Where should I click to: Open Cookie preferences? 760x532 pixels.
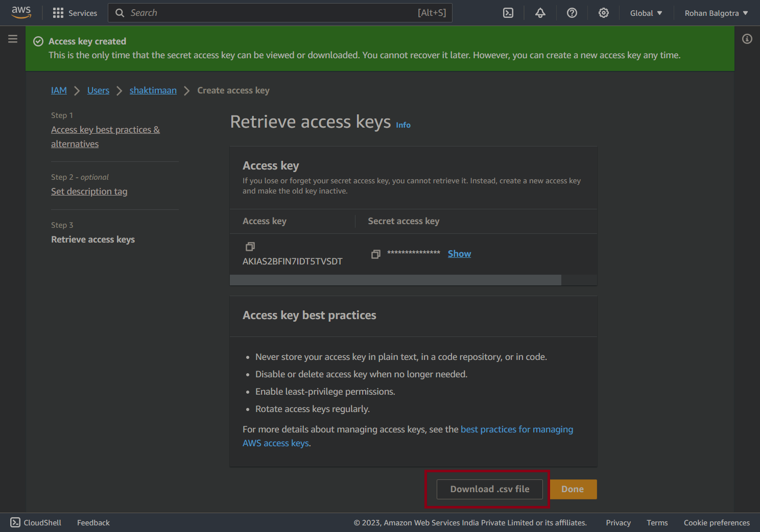click(717, 523)
